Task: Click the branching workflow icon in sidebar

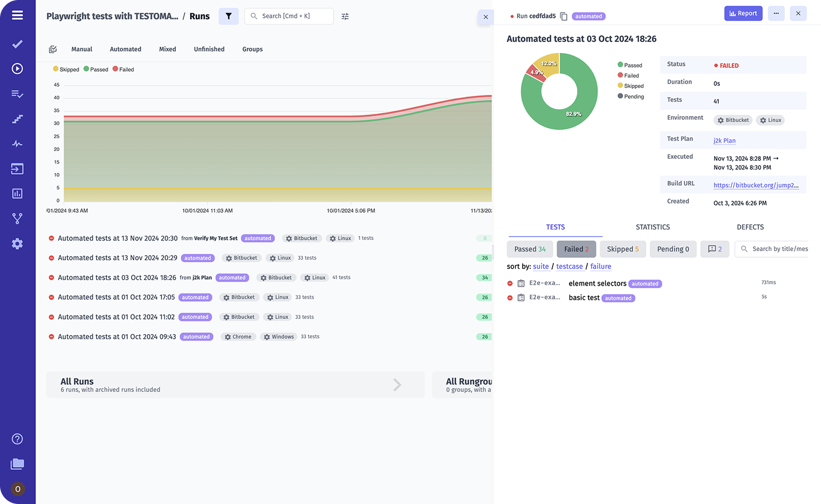Action: [17, 218]
